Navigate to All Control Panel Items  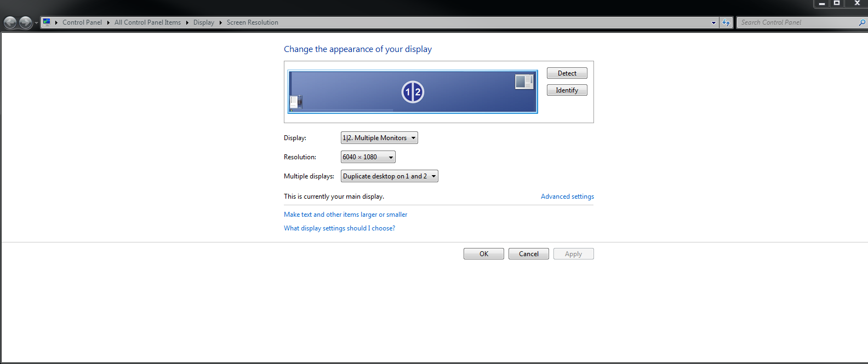(x=147, y=22)
